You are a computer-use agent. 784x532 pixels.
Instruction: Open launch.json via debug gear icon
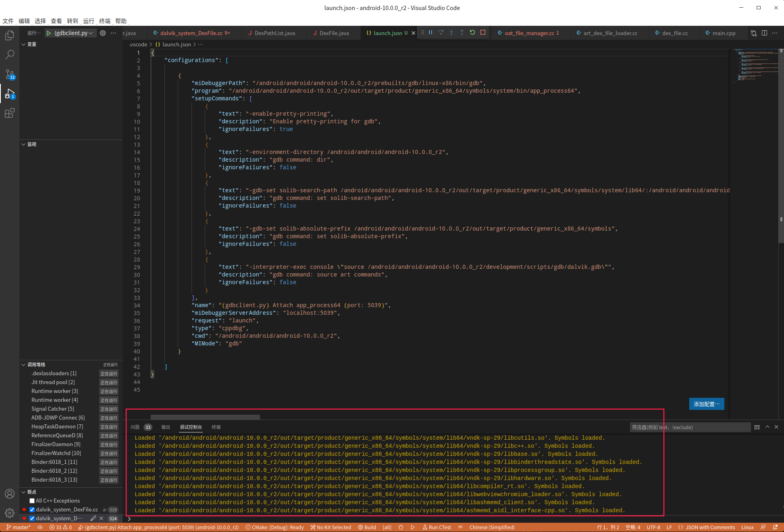pos(103,33)
